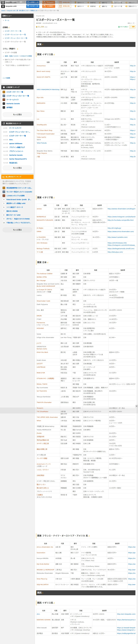Open ビスポークシューズメーカー一覧 in the 店情報 menu
This screenshot has width=138, height=644.
click(x=16, y=38)
